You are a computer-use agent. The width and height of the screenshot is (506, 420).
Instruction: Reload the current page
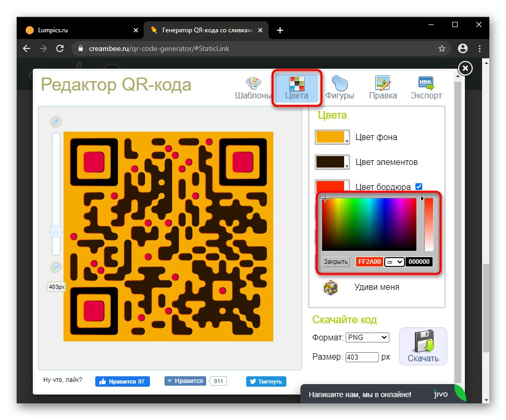[x=60, y=48]
